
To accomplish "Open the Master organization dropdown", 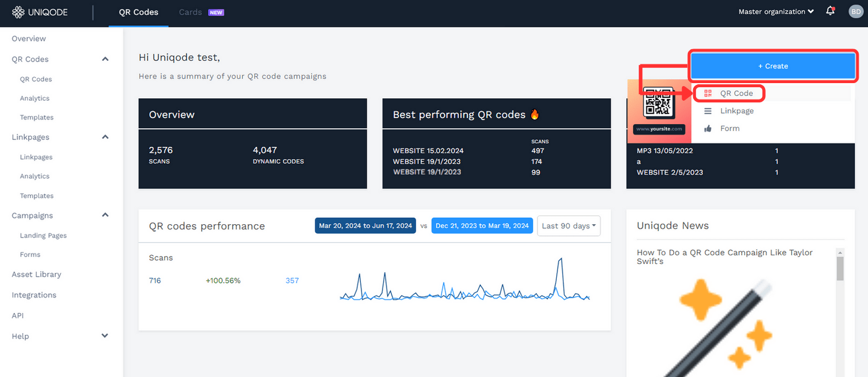I will [x=776, y=12].
